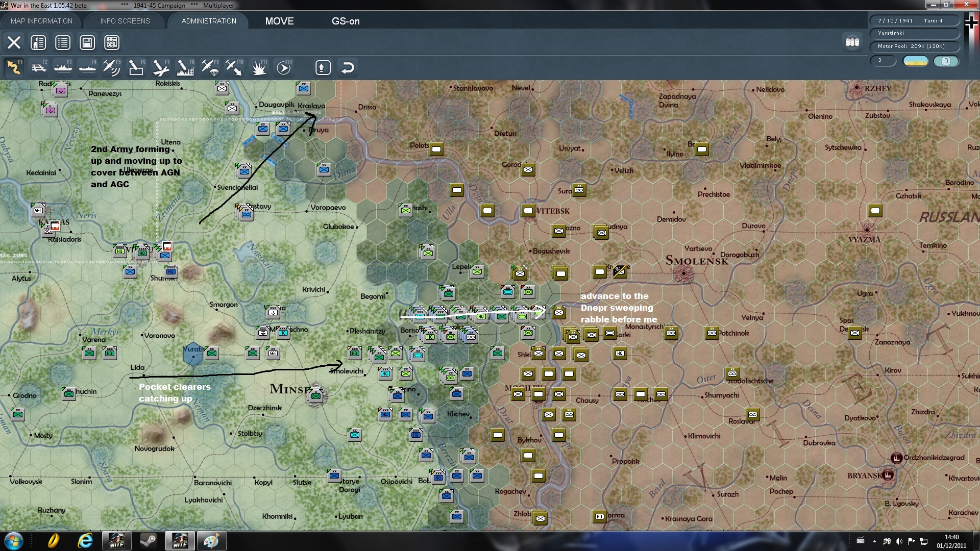The width and height of the screenshot is (980, 551).
Task: Select the F10 air transfer mode icon
Action: click(234, 67)
